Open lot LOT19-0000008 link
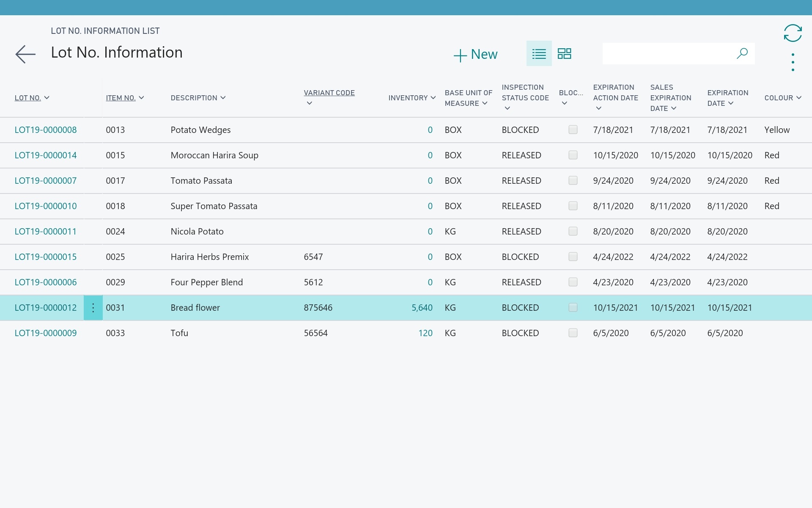This screenshot has width=812, height=508. [46, 130]
